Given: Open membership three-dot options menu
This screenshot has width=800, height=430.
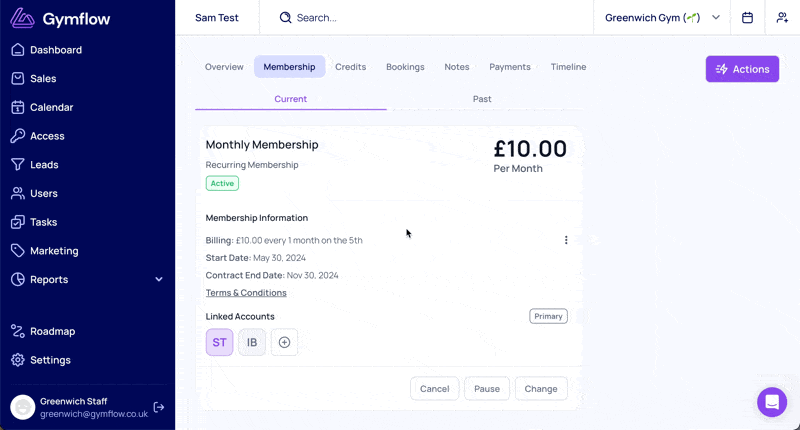Looking at the screenshot, I should tap(566, 240).
